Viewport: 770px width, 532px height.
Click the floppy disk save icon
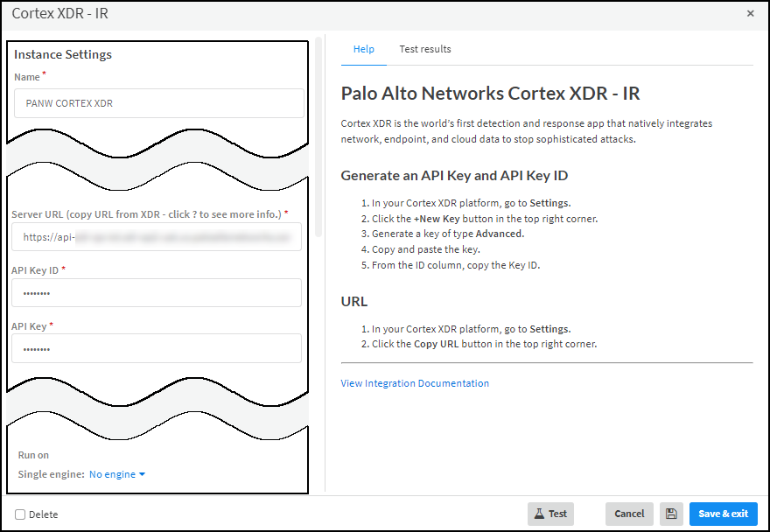pyautogui.click(x=671, y=514)
